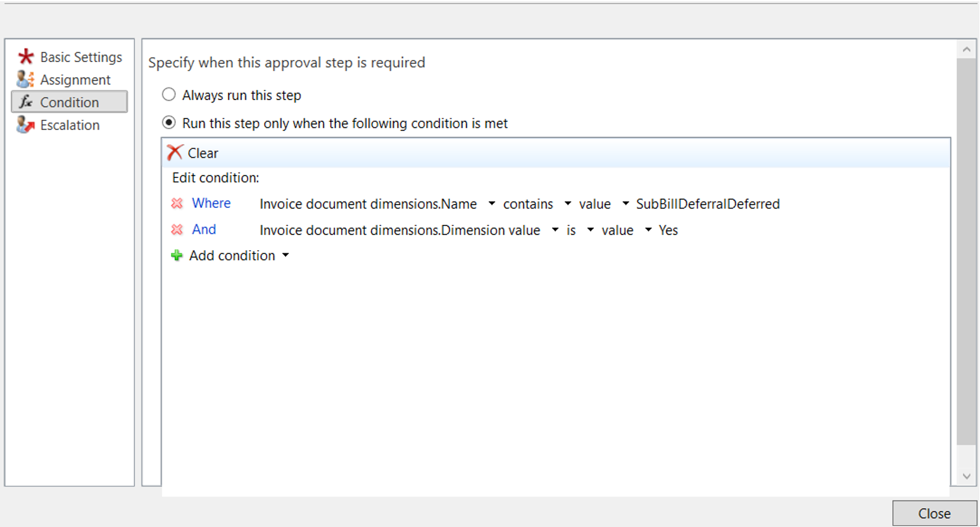Click the Clear text button
Viewport: 980px width, 527px height.
click(203, 153)
